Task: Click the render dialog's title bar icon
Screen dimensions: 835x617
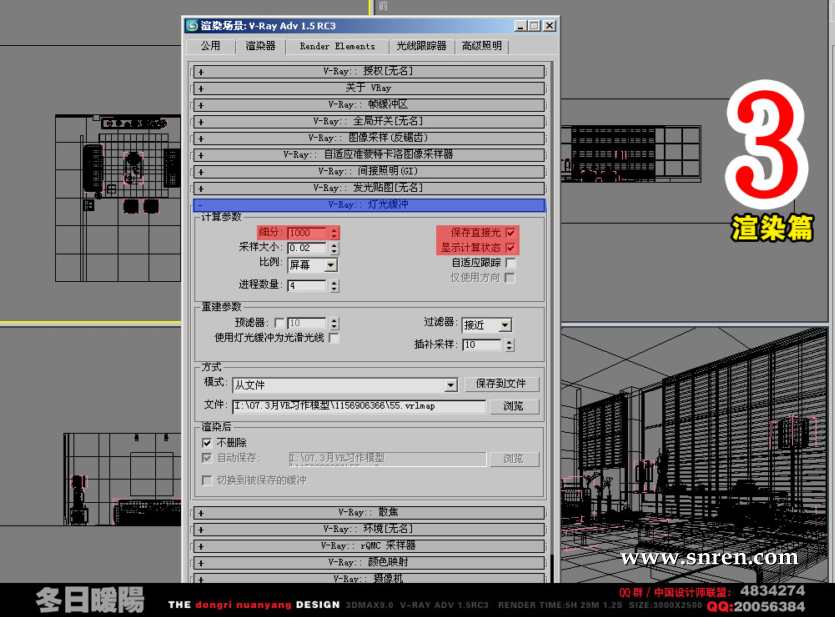Action: coord(192,26)
